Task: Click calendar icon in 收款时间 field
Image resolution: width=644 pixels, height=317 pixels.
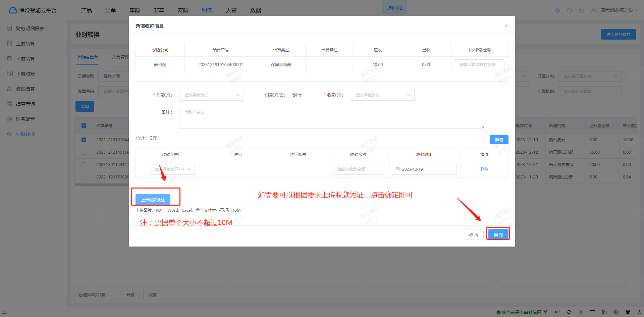Action: point(397,169)
